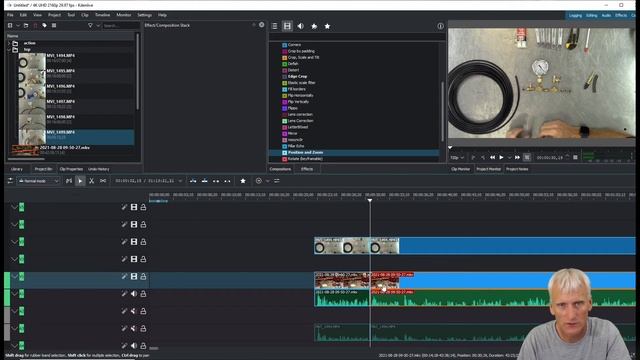Open the dropdown arrow beside monitor play
This screenshot has width=640, height=360.
[509, 158]
